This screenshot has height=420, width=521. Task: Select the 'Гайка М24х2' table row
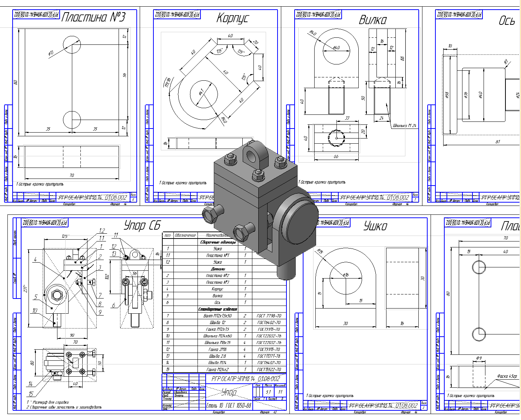(x=225, y=369)
